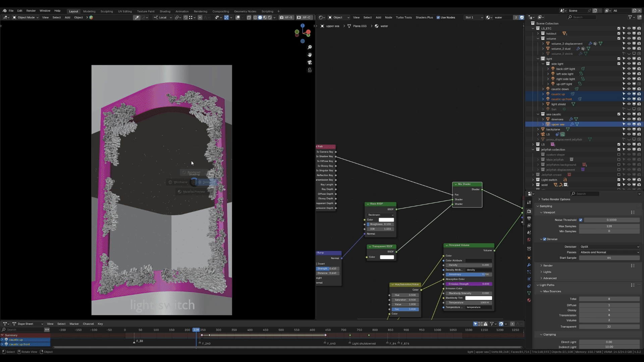Screen dimensions: 644x362
Task: Click the zoom magnifier icon in the 3D viewport
Action: pyautogui.click(x=310, y=47)
